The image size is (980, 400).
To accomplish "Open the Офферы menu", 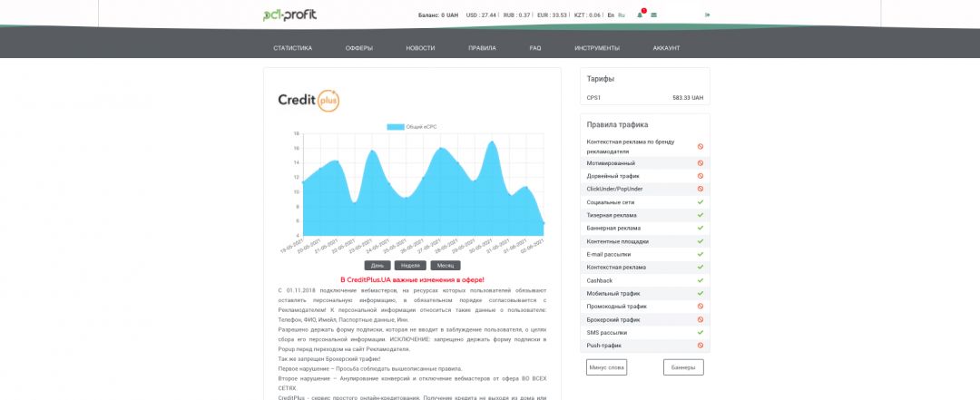I will tap(359, 48).
